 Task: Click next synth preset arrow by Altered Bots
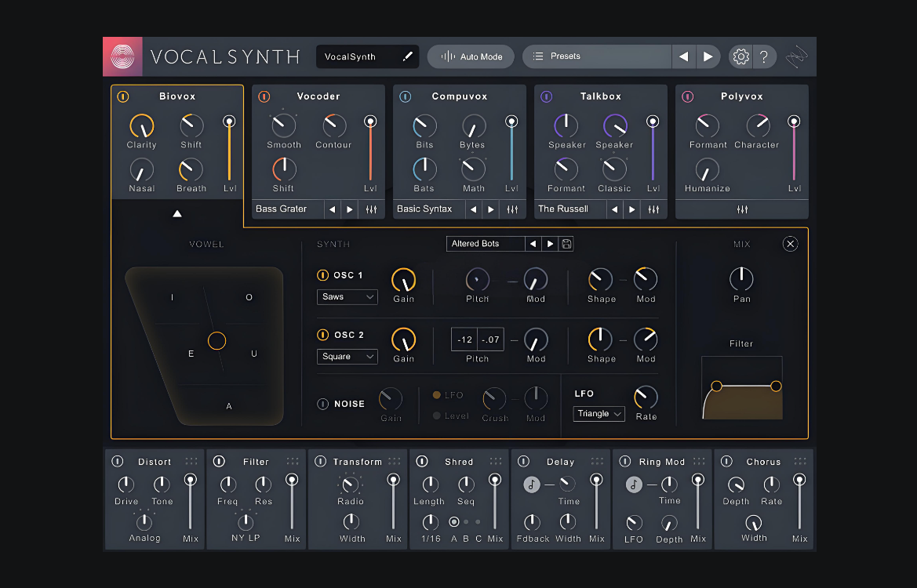(550, 244)
